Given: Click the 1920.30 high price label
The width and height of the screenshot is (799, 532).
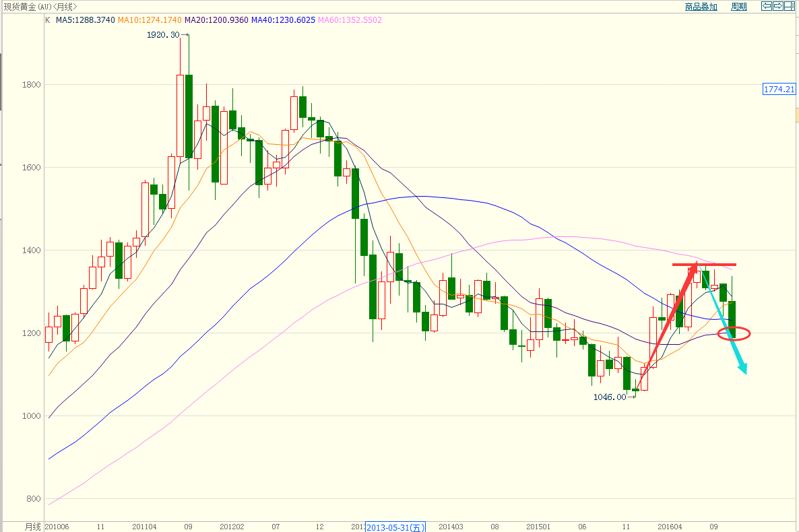Looking at the screenshot, I should click(x=163, y=34).
